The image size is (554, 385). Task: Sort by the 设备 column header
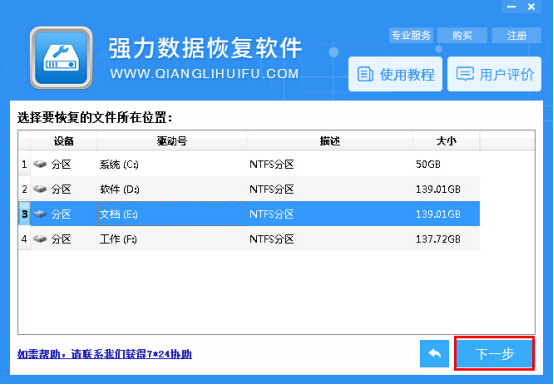[64, 141]
